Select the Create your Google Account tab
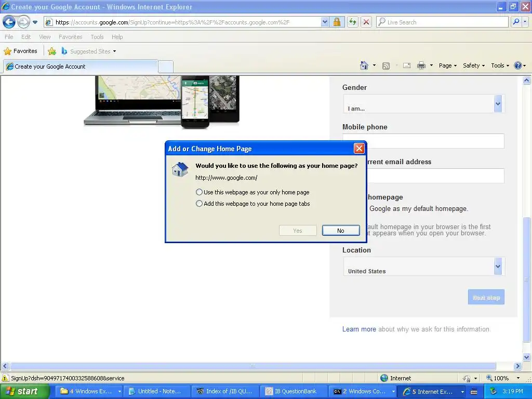Viewport: 532px width, 399px height. (x=81, y=66)
